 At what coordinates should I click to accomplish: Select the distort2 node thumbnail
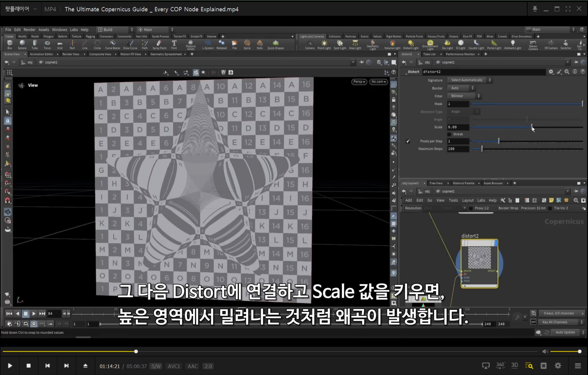coord(479,258)
